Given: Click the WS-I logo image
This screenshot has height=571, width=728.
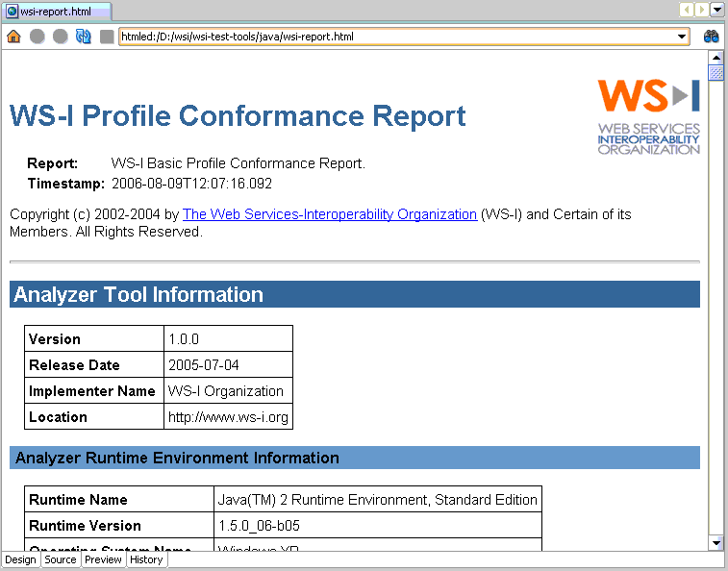Looking at the screenshot, I should pyautogui.click(x=648, y=116).
